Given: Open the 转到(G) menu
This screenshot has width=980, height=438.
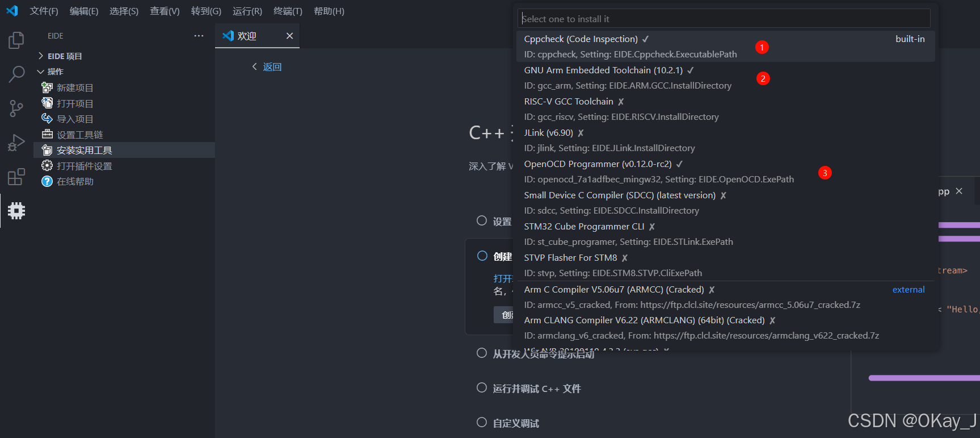Looking at the screenshot, I should tap(206, 11).
